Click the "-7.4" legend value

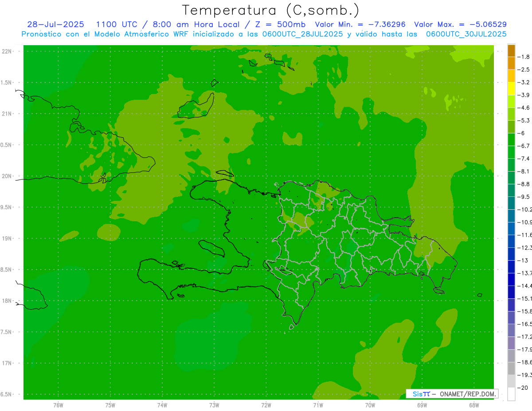524,159
